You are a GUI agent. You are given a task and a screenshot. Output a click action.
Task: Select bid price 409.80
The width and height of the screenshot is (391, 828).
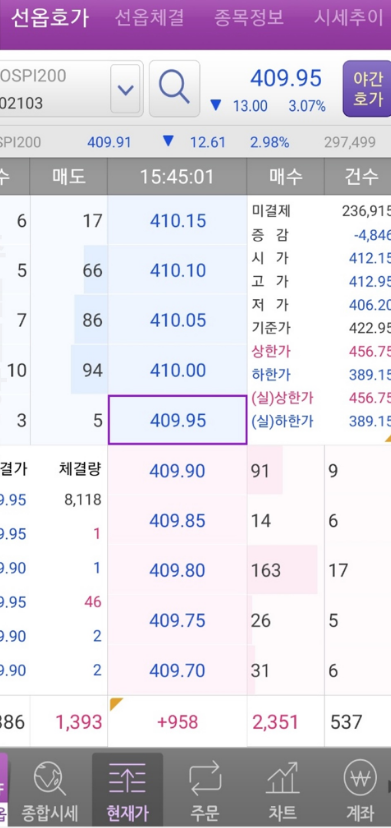(178, 570)
